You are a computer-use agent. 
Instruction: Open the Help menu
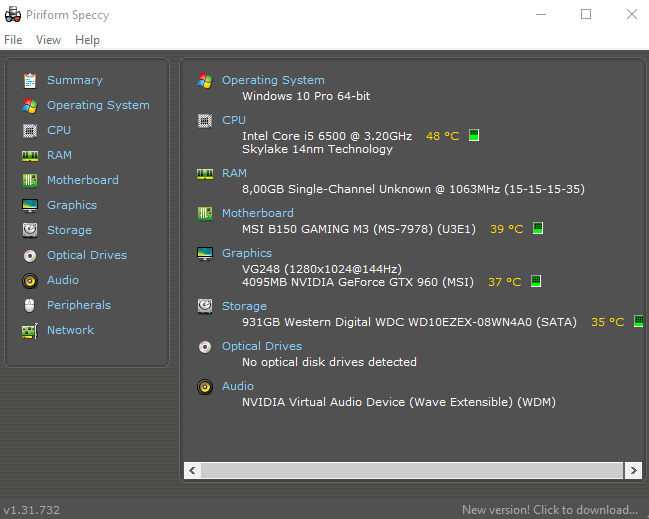(x=87, y=40)
